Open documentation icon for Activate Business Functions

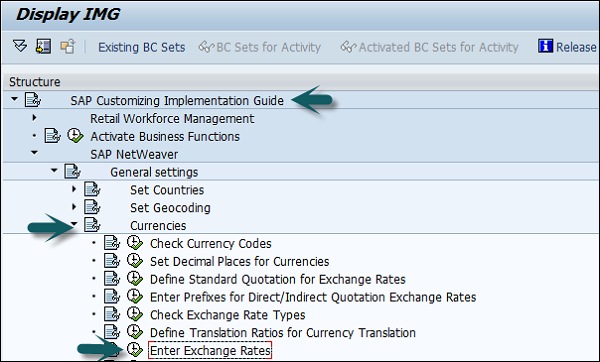52,136
